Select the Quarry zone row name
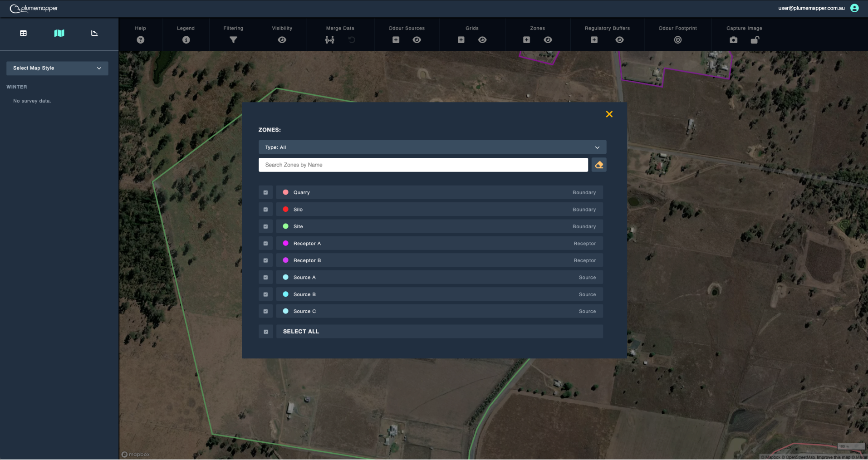Screen dimensions: 868x460 point(302,192)
